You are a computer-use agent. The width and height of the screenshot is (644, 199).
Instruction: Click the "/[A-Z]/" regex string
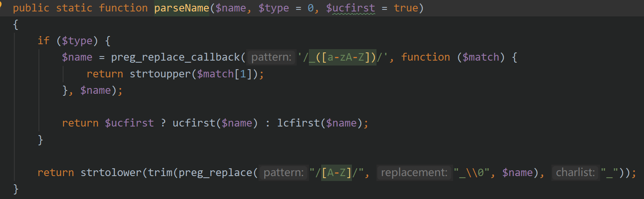pos(336,173)
